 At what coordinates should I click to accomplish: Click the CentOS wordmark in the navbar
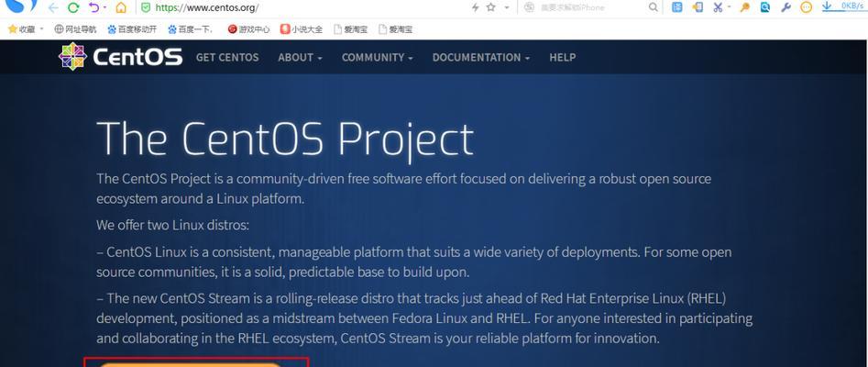click(137, 57)
